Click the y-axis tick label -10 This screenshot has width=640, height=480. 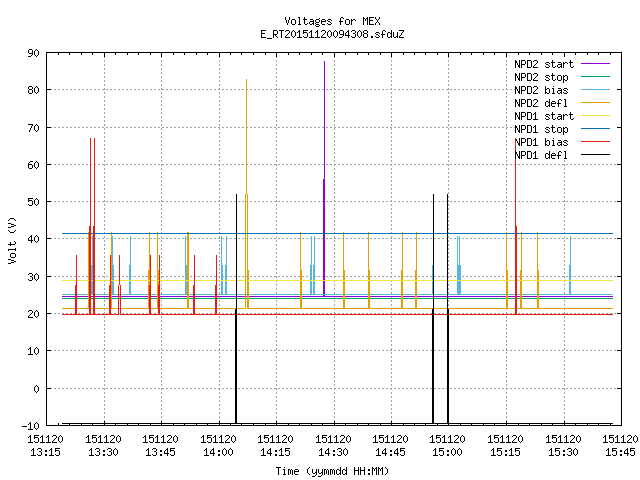coord(31,426)
